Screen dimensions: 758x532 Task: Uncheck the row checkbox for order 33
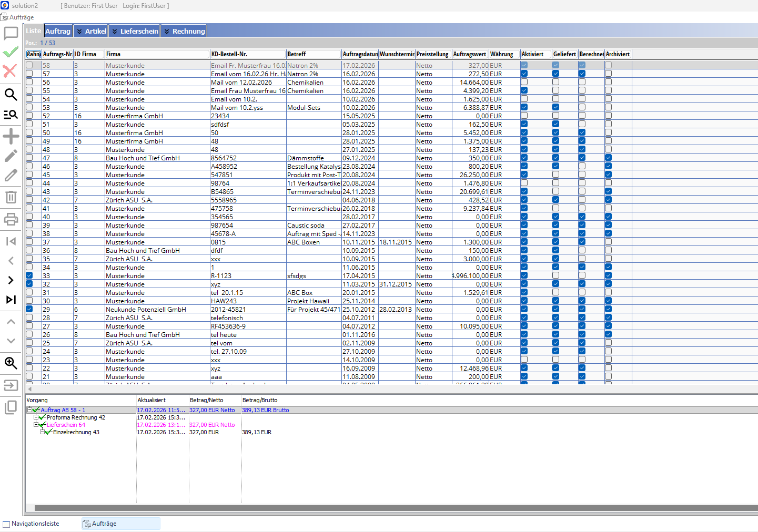[x=29, y=275]
